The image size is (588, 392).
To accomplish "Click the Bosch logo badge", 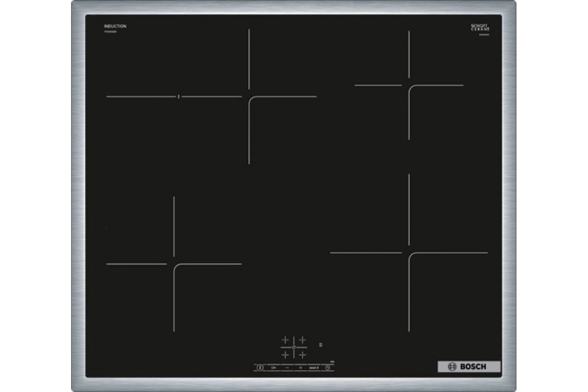I will click(468, 367).
